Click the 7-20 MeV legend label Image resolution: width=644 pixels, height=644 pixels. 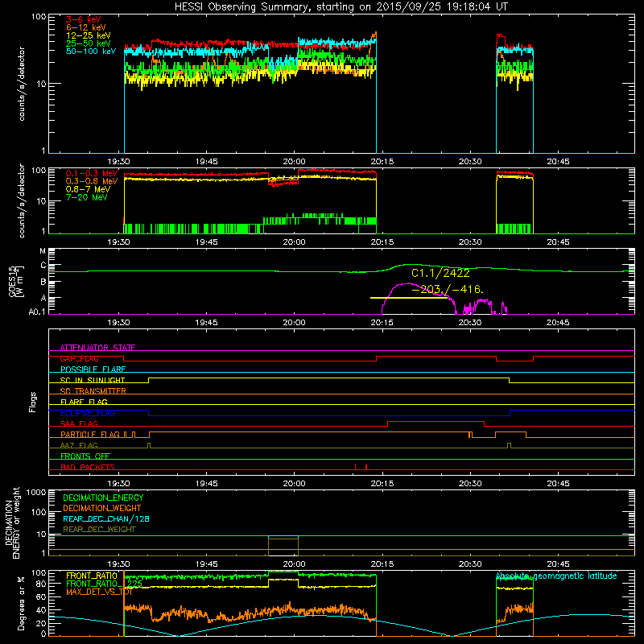[x=87, y=197]
